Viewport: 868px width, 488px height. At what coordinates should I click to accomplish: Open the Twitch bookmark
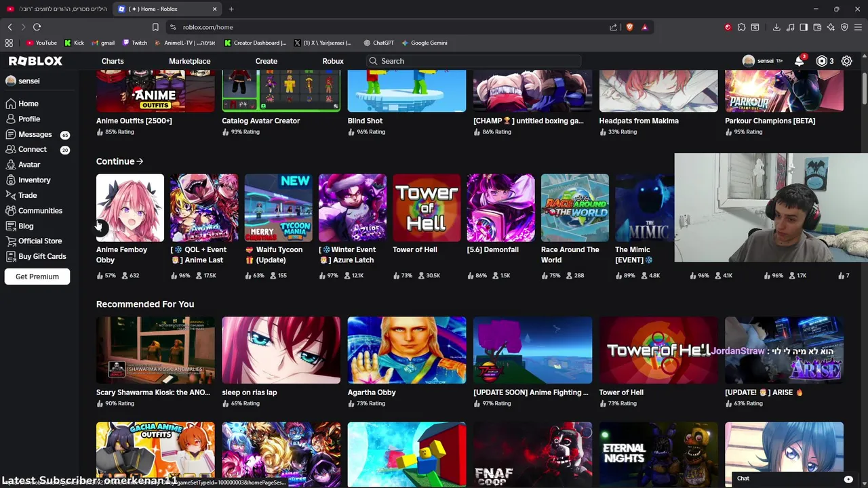134,43
